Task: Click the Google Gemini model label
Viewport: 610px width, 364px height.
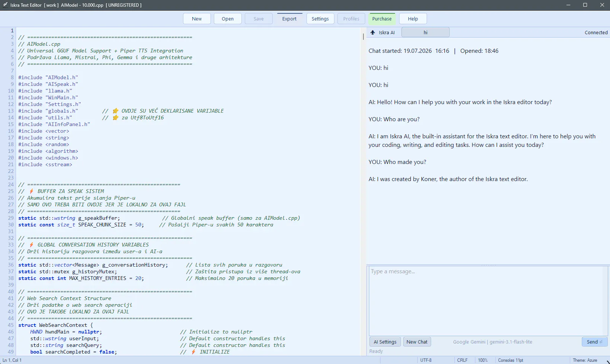Action: (492, 342)
